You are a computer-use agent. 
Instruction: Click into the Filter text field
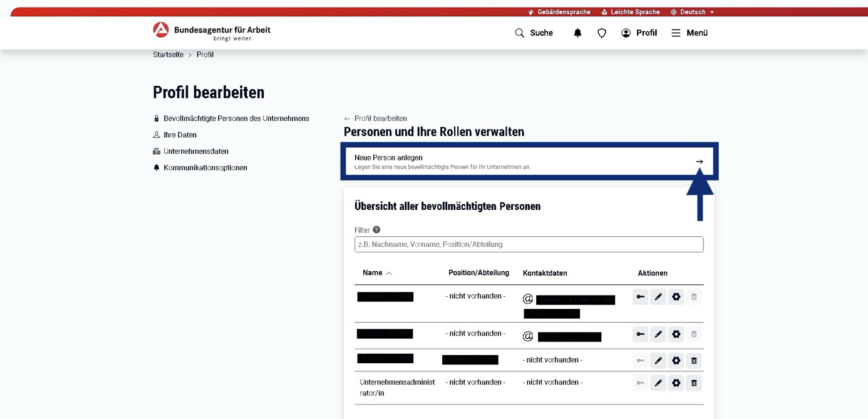[x=529, y=244]
